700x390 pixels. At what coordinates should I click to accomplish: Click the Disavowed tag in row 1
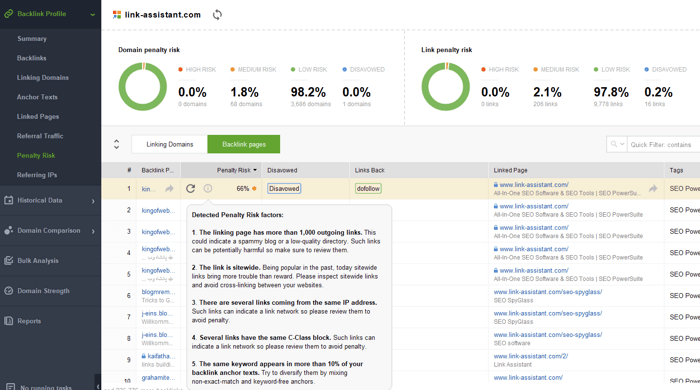284,188
